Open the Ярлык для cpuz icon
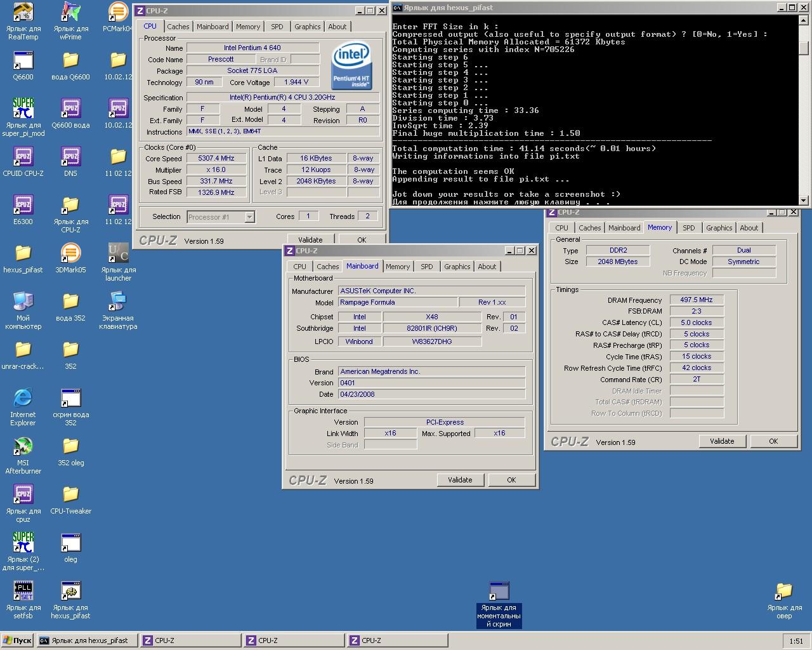Screen dimensions: 812x650 (x=23, y=494)
